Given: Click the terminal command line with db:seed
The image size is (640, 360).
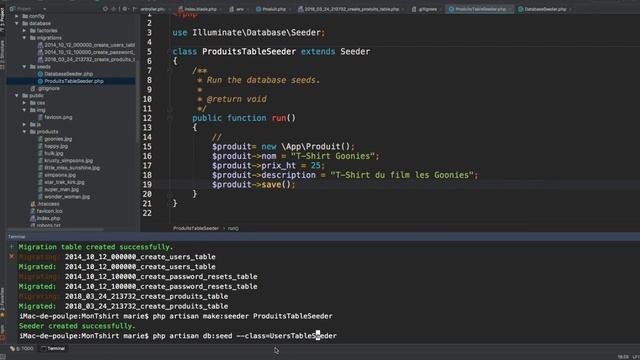Looking at the screenshot, I should (x=178, y=336).
